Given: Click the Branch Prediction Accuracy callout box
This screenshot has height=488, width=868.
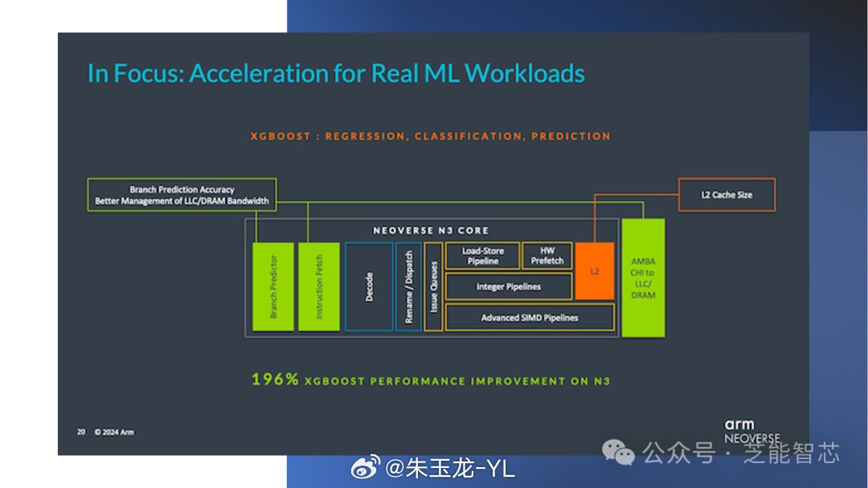Looking at the screenshot, I should [x=182, y=195].
